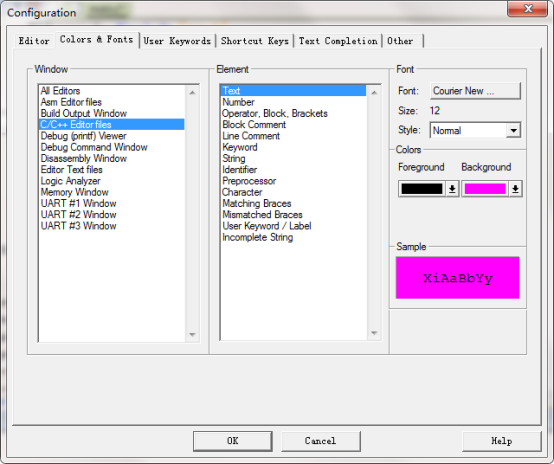Choose User Keyword / Label element
The height and width of the screenshot is (464, 554).
294,226
